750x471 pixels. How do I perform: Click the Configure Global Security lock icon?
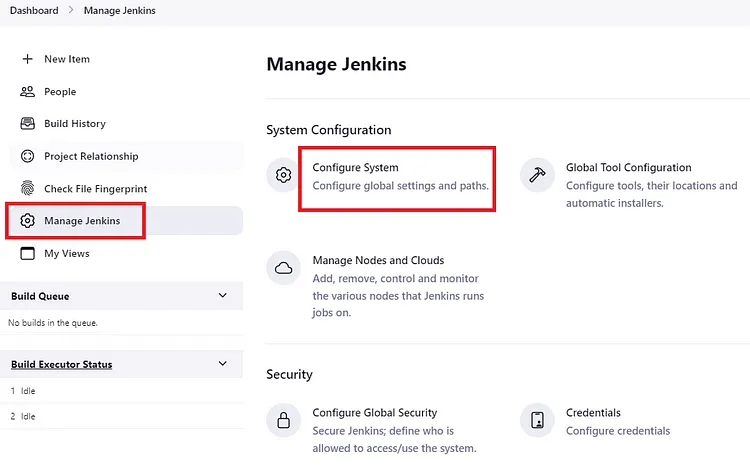point(284,420)
